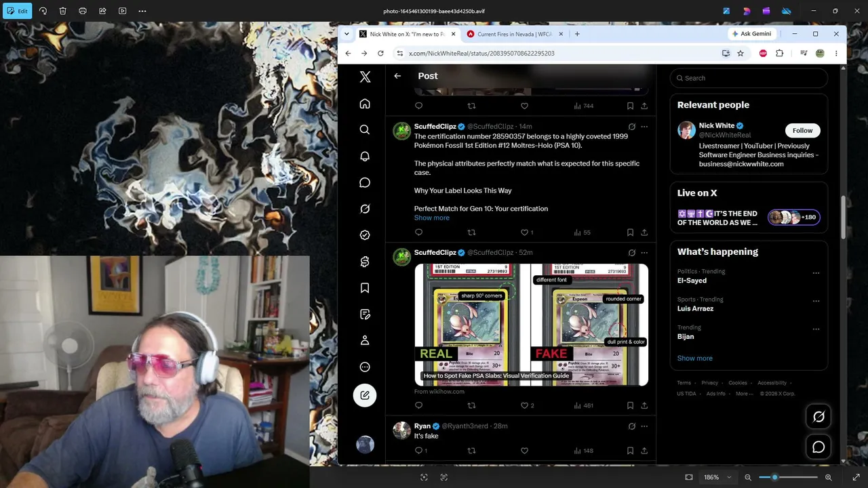Reply to Ryan's "It's fake" post

(x=418, y=451)
